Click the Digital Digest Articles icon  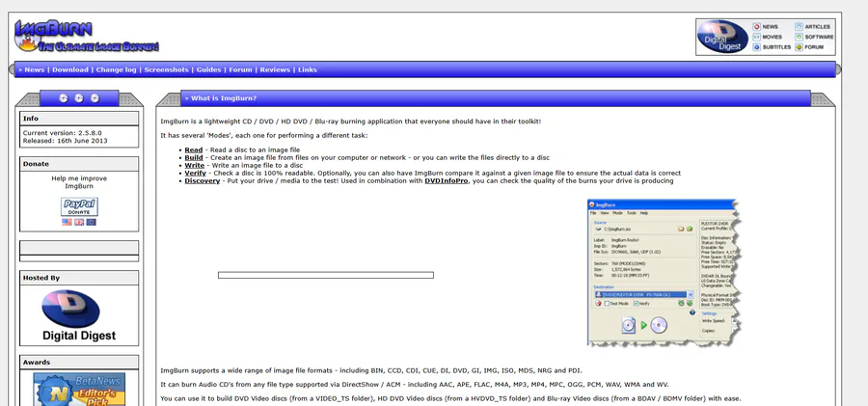[799, 27]
